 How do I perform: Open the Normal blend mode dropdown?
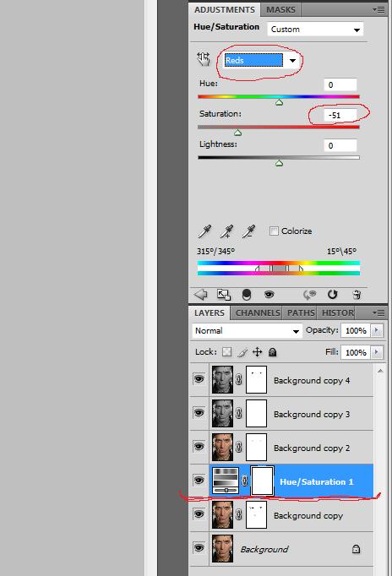(246, 330)
